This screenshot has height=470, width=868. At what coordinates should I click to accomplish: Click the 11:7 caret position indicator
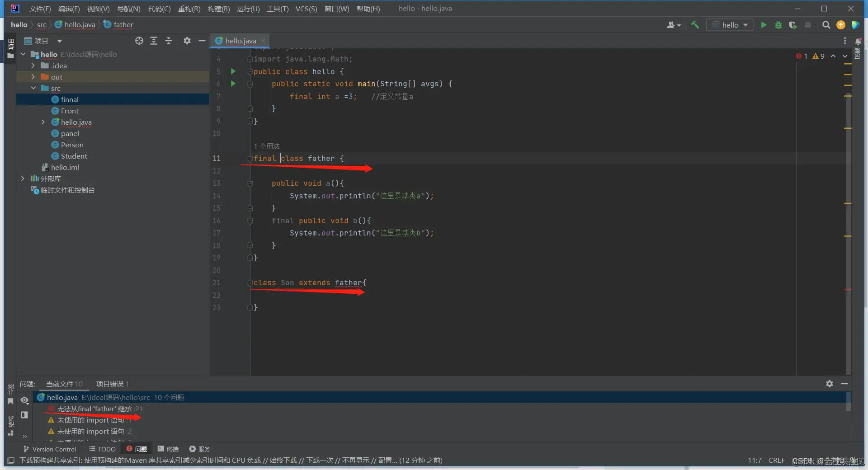755,461
